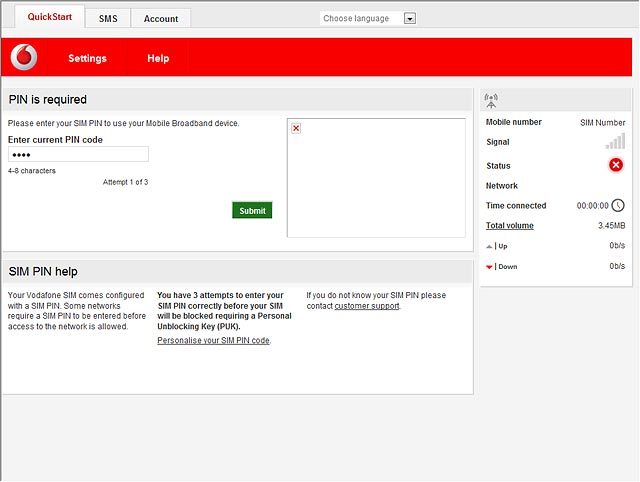Viewport: 640px width, 482px height.
Task: Click the clock icon beside time connected
Action: coord(618,205)
